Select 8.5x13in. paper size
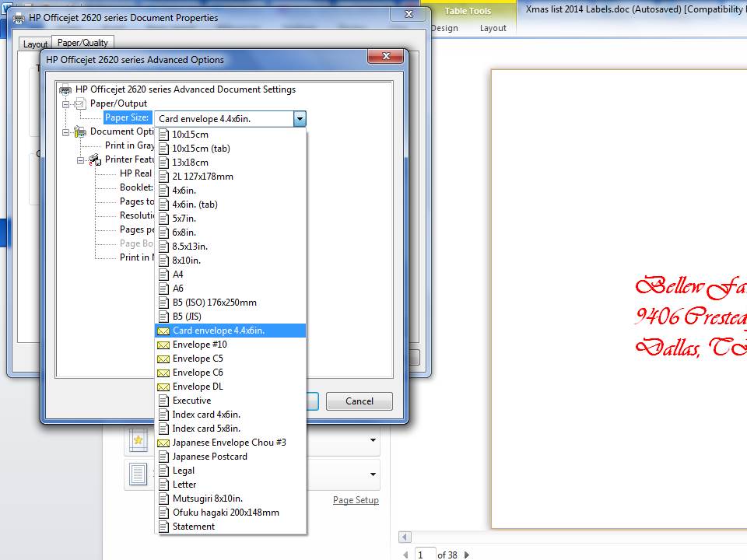The image size is (747, 560). [230, 247]
